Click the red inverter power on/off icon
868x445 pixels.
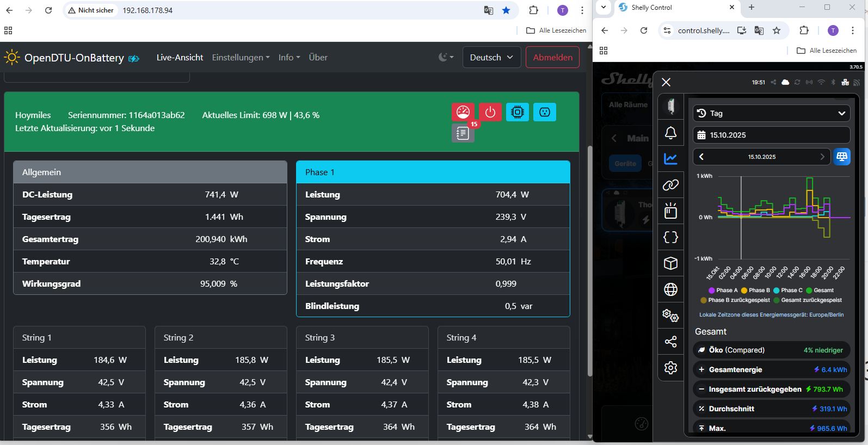tap(490, 112)
